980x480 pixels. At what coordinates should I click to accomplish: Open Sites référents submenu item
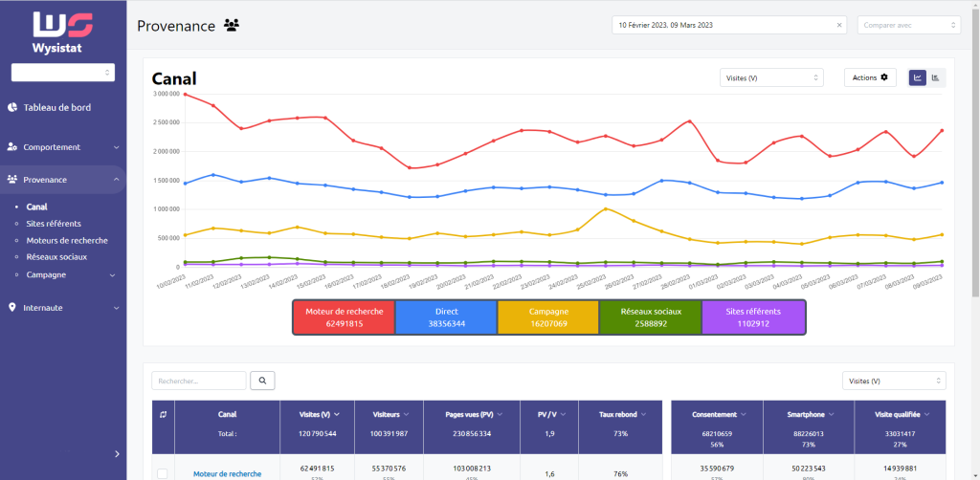click(x=54, y=223)
